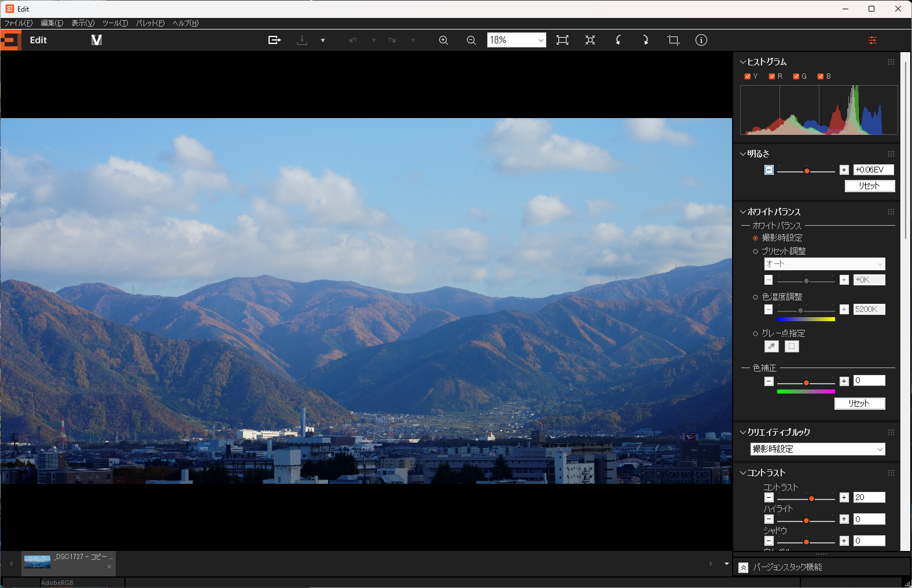Toggle the B histogram channel checkbox
912x588 pixels.
[821, 76]
